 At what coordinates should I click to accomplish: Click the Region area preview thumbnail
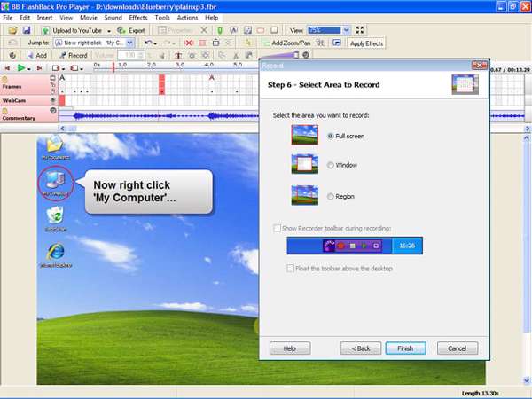click(x=305, y=195)
